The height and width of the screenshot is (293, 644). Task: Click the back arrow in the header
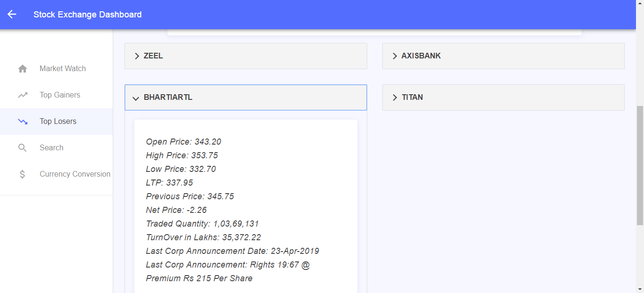pos(12,15)
